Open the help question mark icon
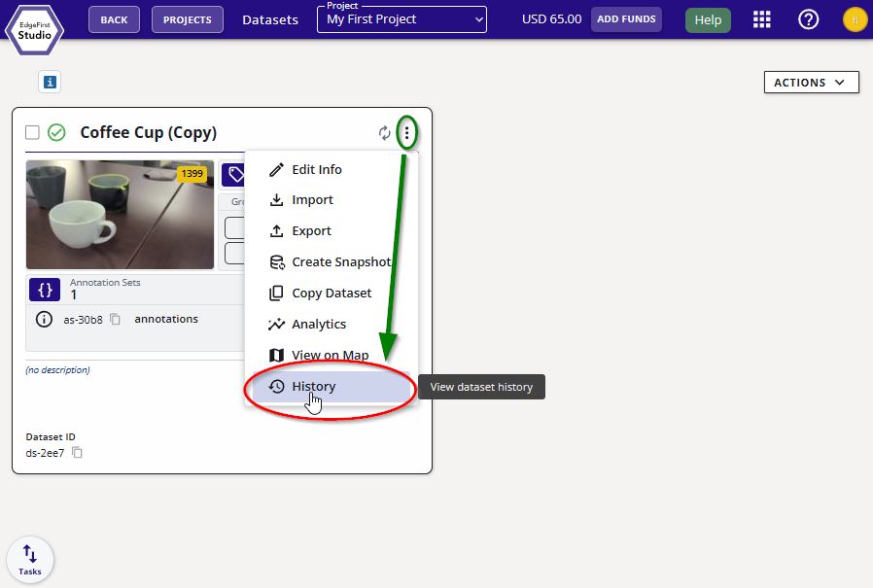This screenshot has width=873, height=588. pos(808,19)
